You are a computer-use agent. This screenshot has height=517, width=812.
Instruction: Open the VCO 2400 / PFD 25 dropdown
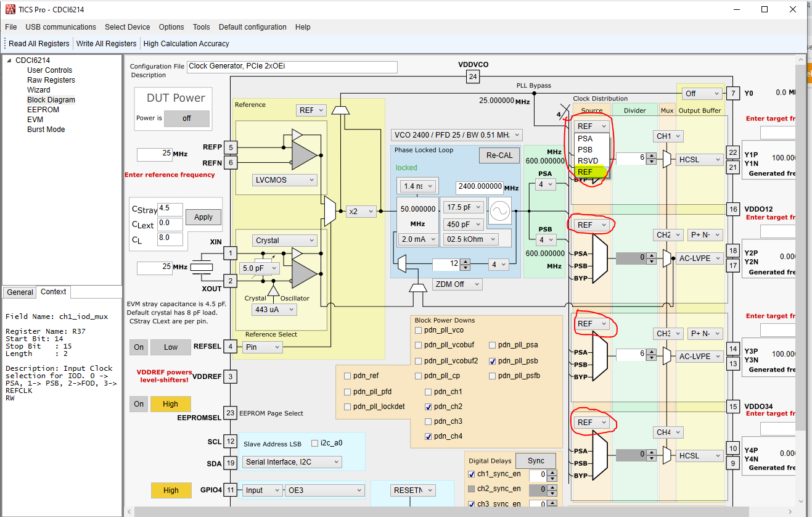click(457, 135)
